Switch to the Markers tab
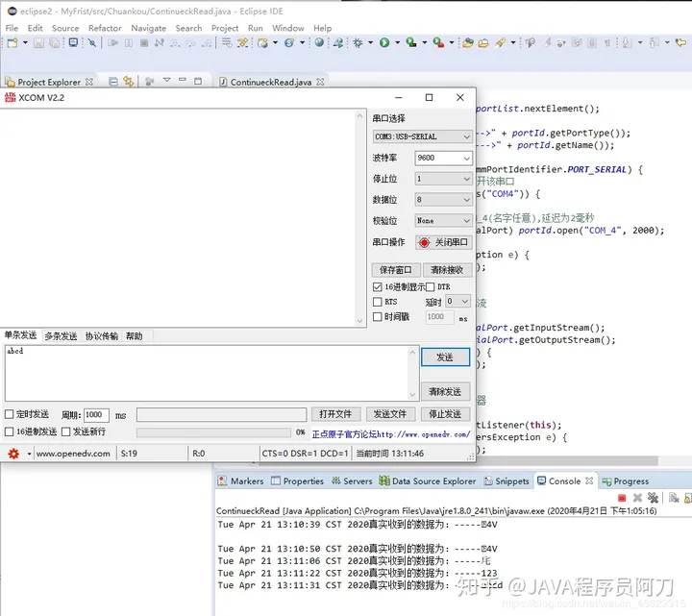 241,480
